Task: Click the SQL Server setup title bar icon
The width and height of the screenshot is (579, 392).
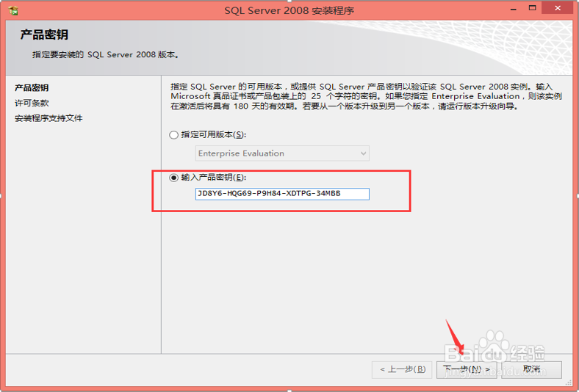Action: click(x=13, y=10)
